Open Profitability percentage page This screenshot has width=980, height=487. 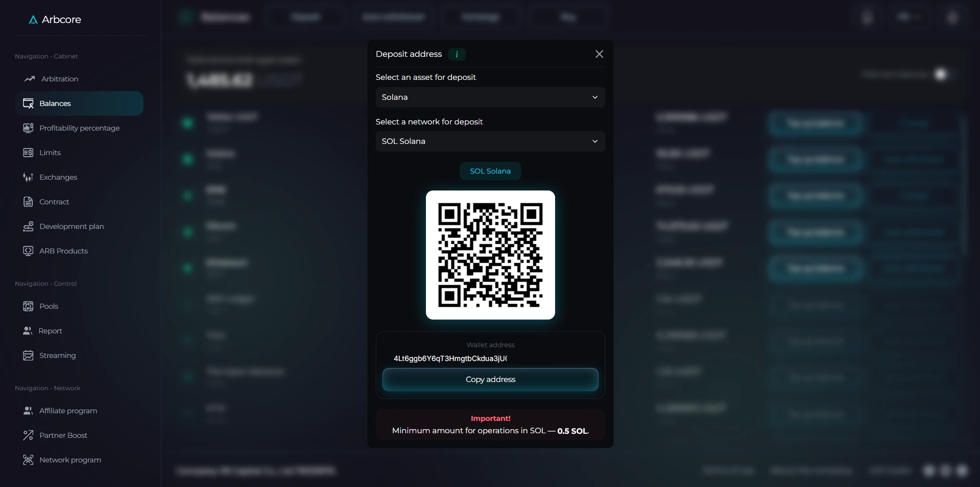(79, 128)
